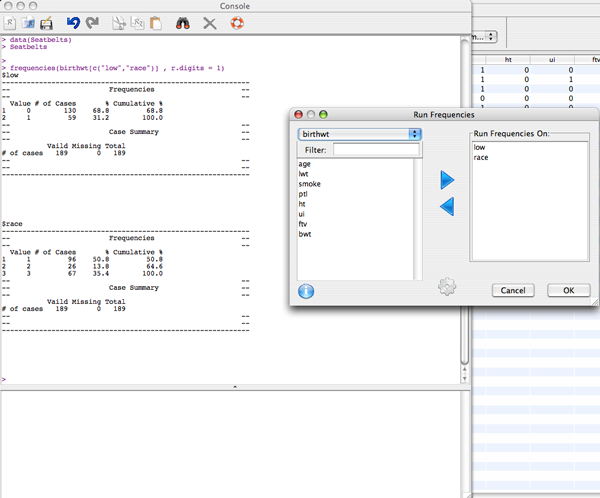
Task: Open the truncated dropdown behind the console
Action: [x=484, y=37]
